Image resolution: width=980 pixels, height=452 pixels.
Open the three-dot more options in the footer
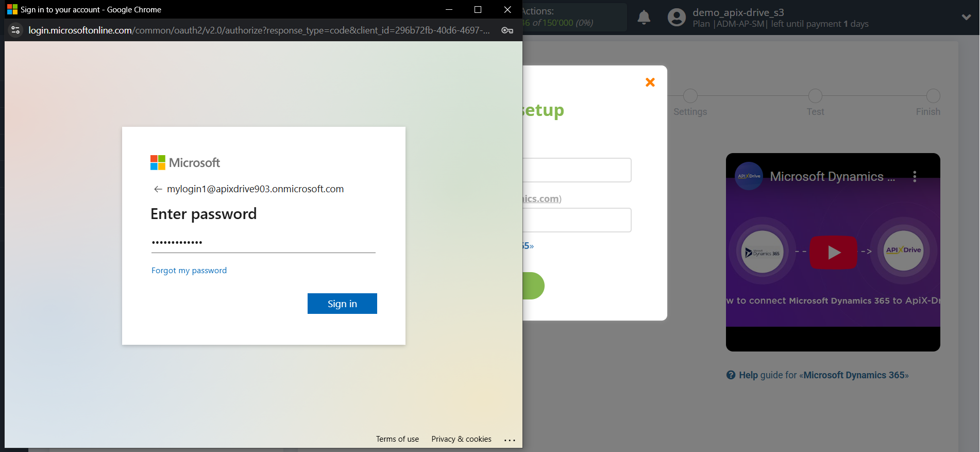tap(510, 440)
